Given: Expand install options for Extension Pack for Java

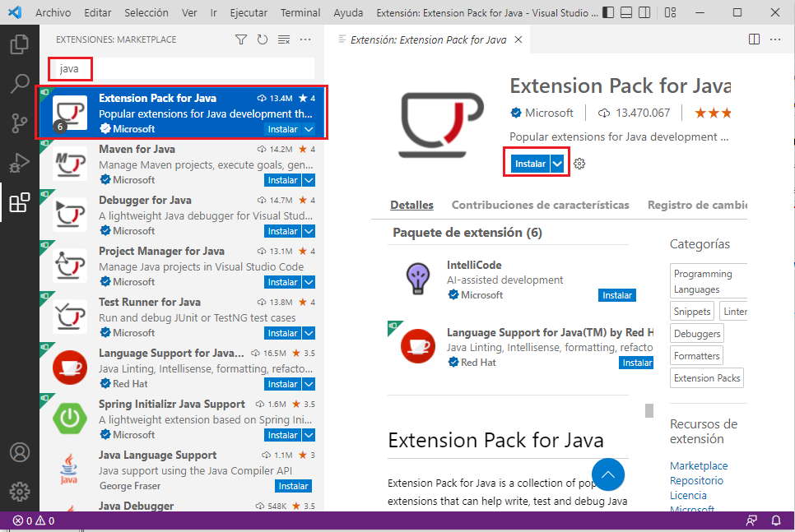Looking at the screenshot, I should pyautogui.click(x=310, y=129).
